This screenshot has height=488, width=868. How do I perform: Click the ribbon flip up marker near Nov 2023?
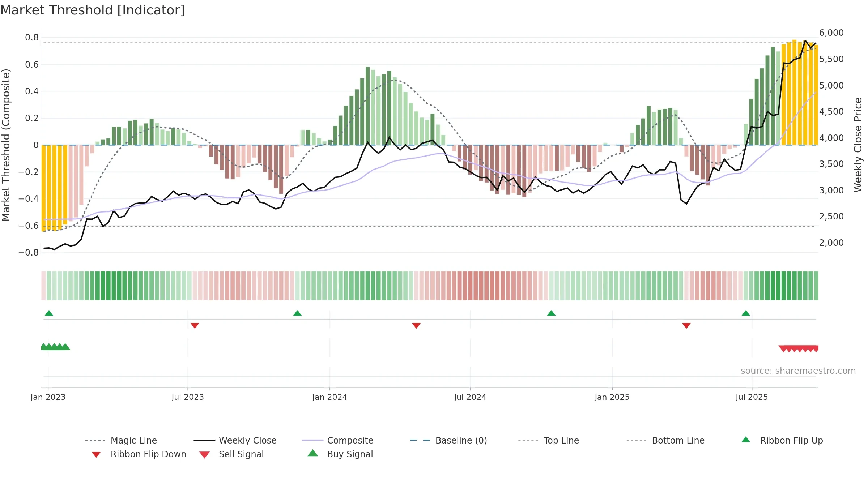[297, 313]
